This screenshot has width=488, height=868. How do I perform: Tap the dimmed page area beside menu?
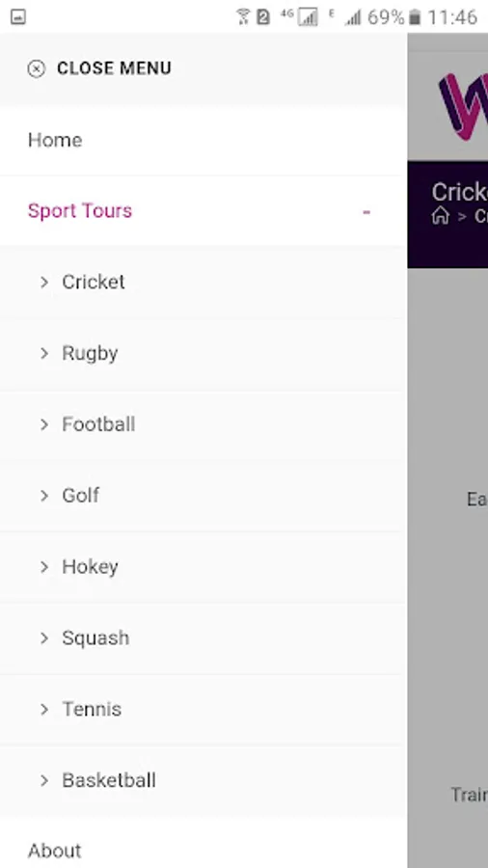[x=447, y=554]
